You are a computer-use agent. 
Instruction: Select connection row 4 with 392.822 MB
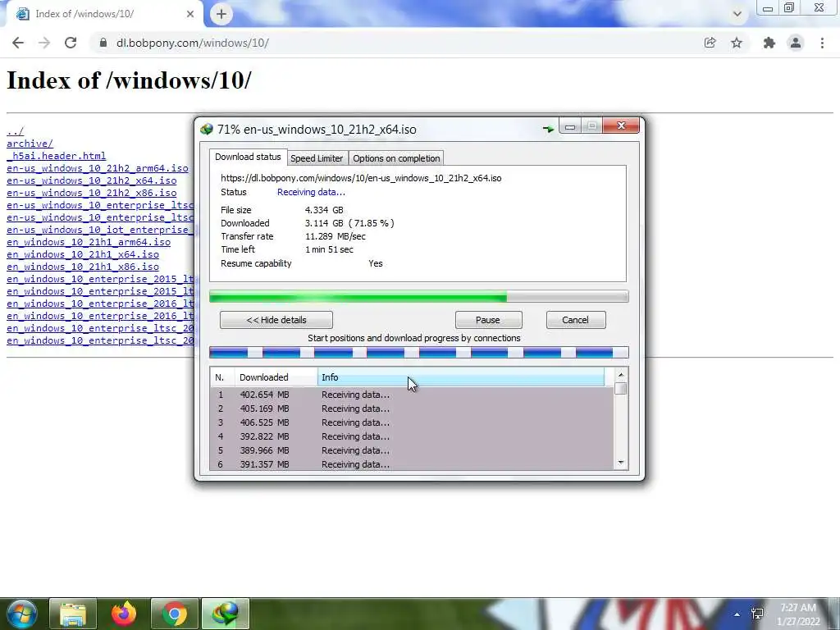[412, 436]
